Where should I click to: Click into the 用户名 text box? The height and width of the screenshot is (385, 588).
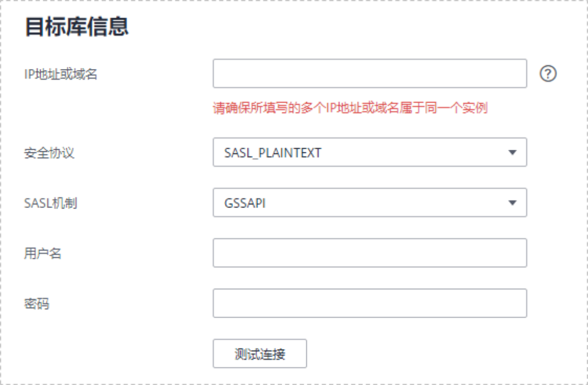click(x=369, y=253)
